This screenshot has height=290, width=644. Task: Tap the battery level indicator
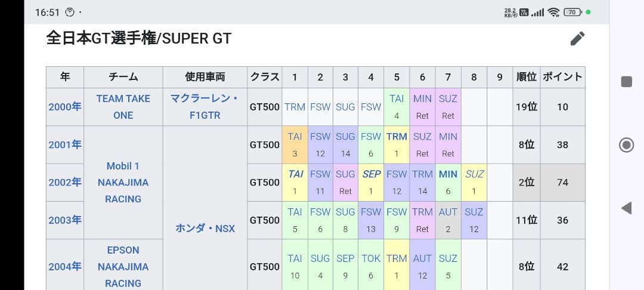coord(572,12)
